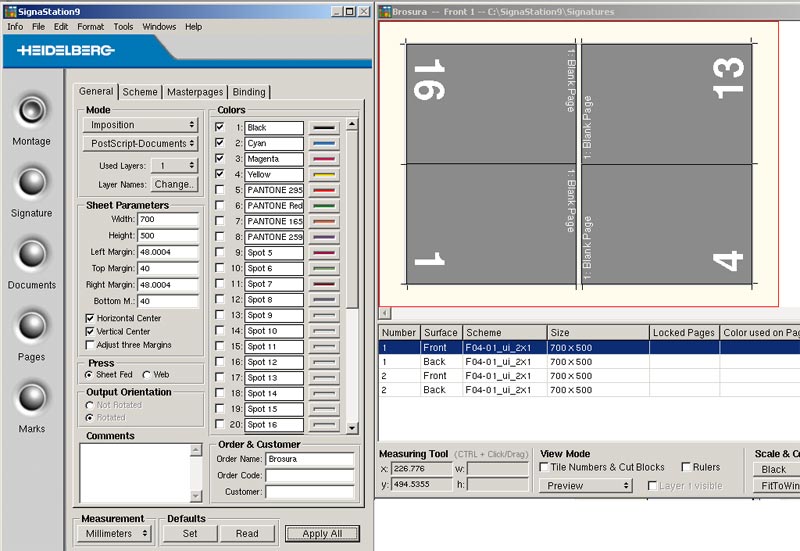Enable Adjust three Margins checkbox
The image size is (800, 551).
90,345
